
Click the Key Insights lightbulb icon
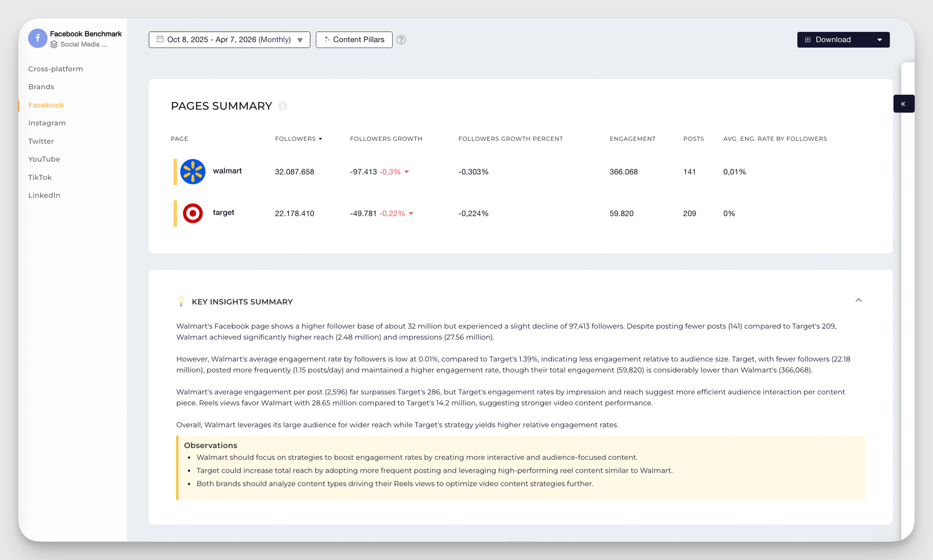[x=181, y=302]
